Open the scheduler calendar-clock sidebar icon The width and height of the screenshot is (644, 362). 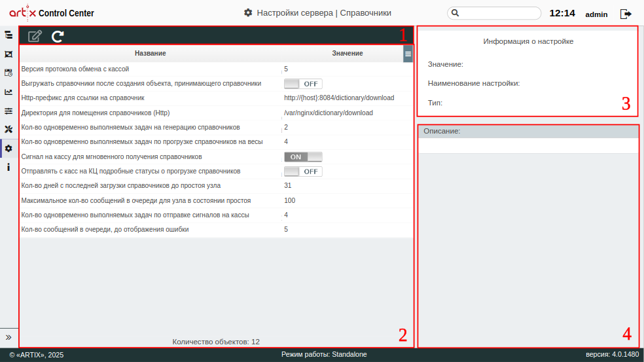click(x=9, y=73)
